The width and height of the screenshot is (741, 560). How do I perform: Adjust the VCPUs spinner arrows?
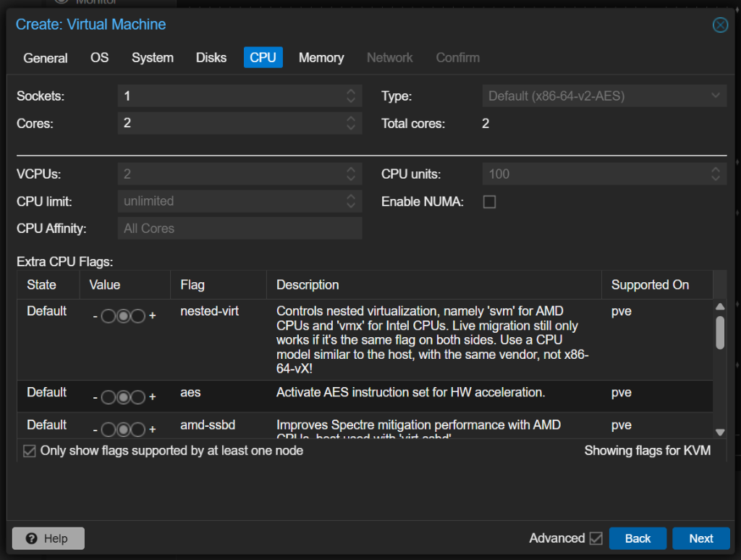tap(351, 174)
